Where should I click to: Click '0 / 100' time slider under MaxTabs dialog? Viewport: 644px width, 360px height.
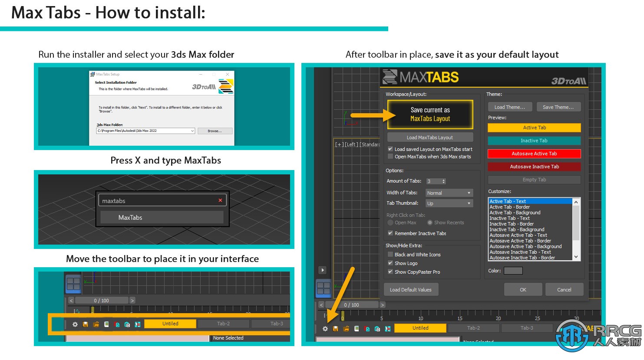click(352, 305)
